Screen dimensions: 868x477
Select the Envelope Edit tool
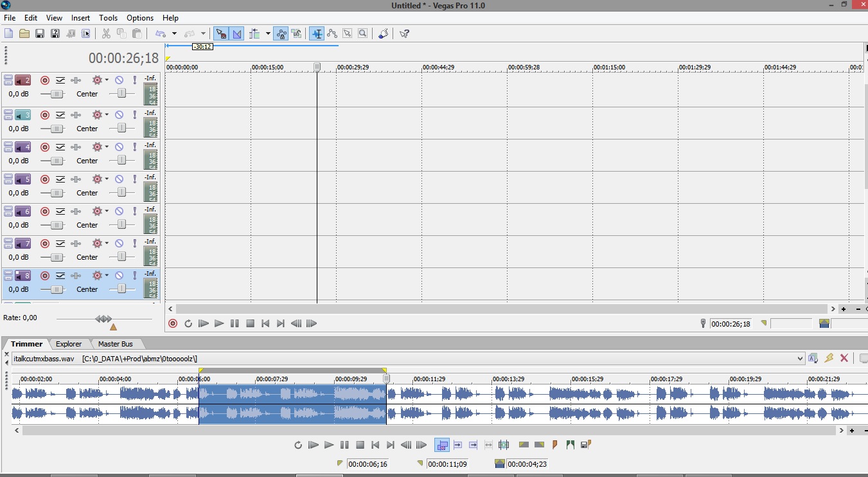(332, 33)
